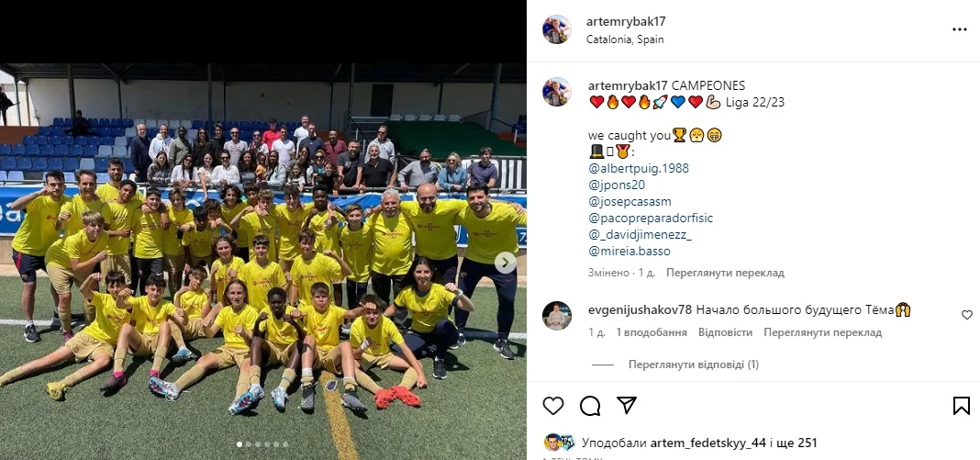Viewport: 980px width, 460px height.
Task: Open the @albertpuig.1988 mention
Action: tap(638, 168)
